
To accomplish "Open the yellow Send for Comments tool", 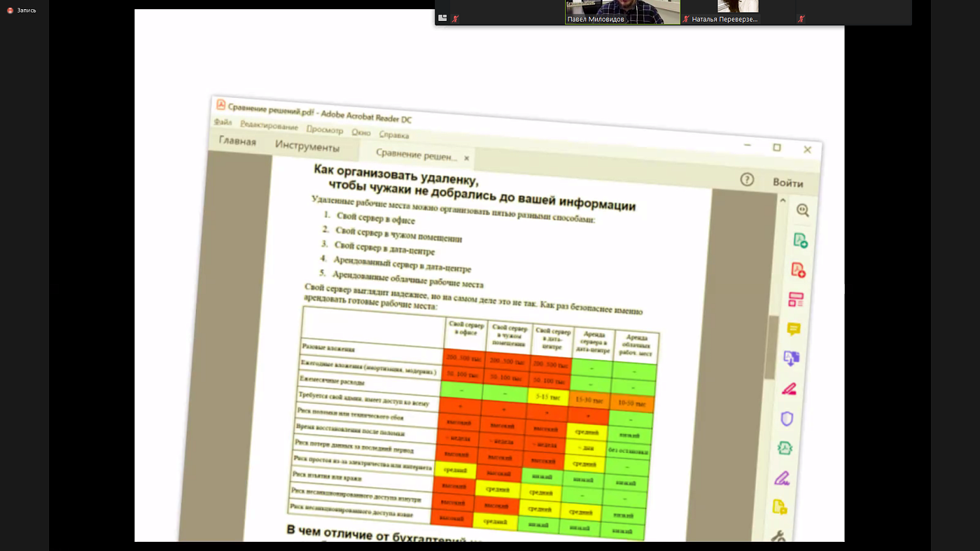I will [779, 507].
